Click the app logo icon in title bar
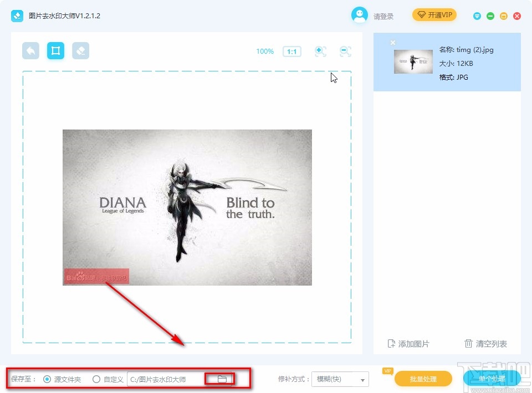 (17, 16)
